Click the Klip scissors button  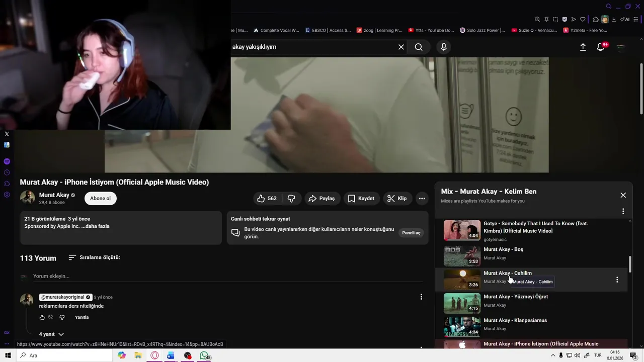pyautogui.click(x=397, y=199)
